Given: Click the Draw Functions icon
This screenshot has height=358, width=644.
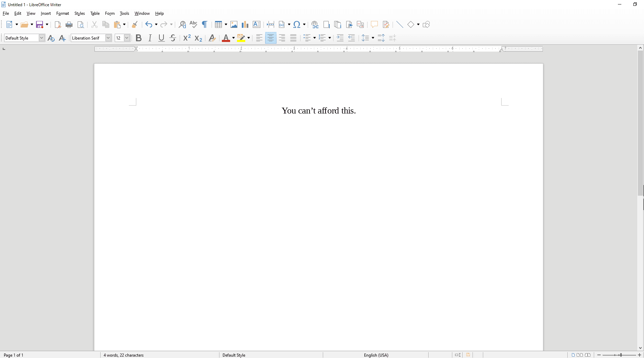Looking at the screenshot, I should (x=426, y=24).
